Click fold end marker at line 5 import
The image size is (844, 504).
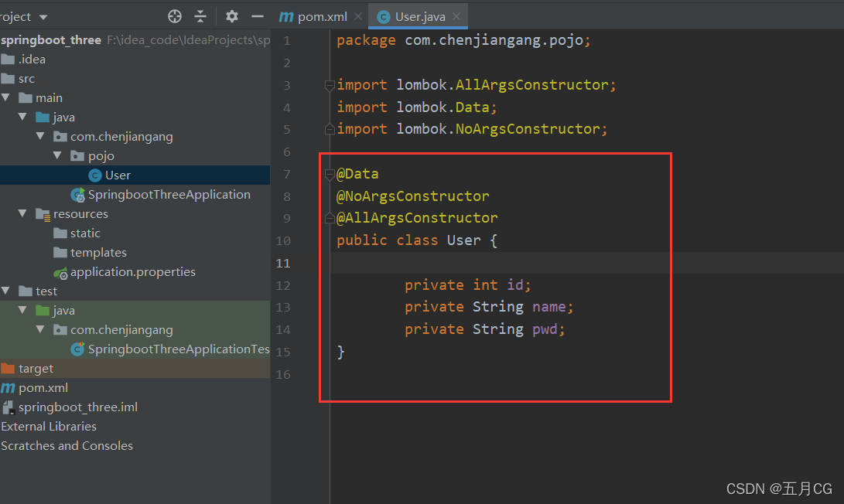tap(330, 129)
